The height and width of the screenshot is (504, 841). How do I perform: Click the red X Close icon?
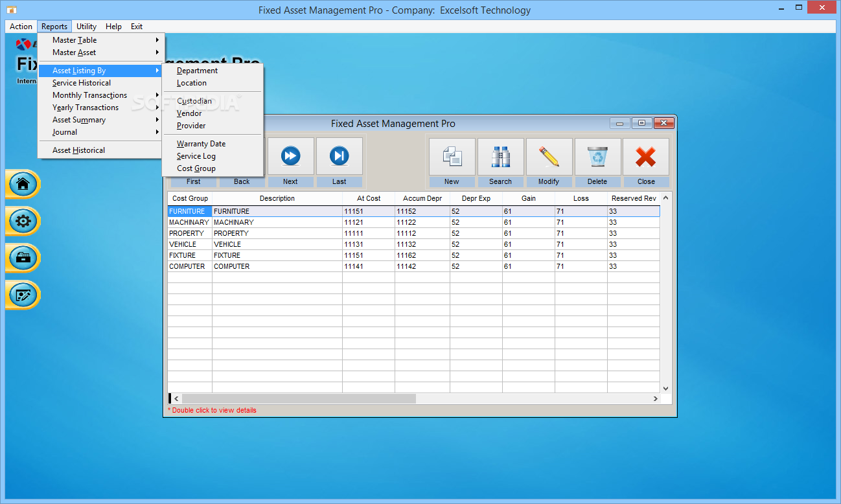pyautogui.click(x=645, y=156)
